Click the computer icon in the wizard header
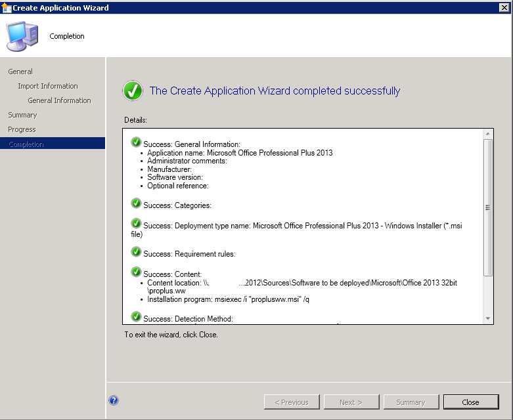This screenshot has width=513, height=420. [22, 36]
